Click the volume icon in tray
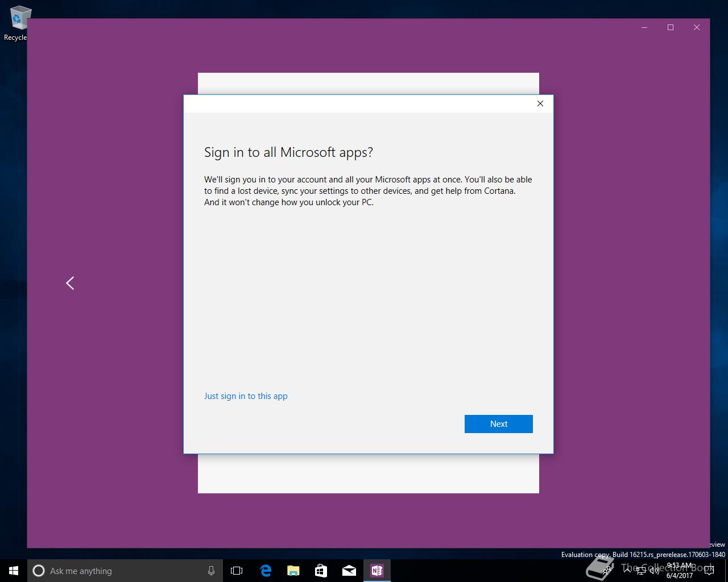The image size is (728, 582). click(x=655, y=571)
